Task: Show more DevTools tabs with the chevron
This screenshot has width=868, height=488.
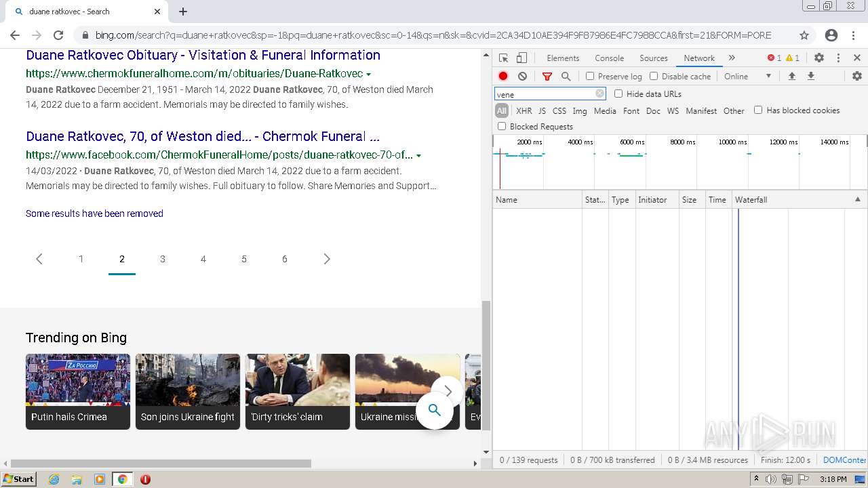Action: pos(732,58)
